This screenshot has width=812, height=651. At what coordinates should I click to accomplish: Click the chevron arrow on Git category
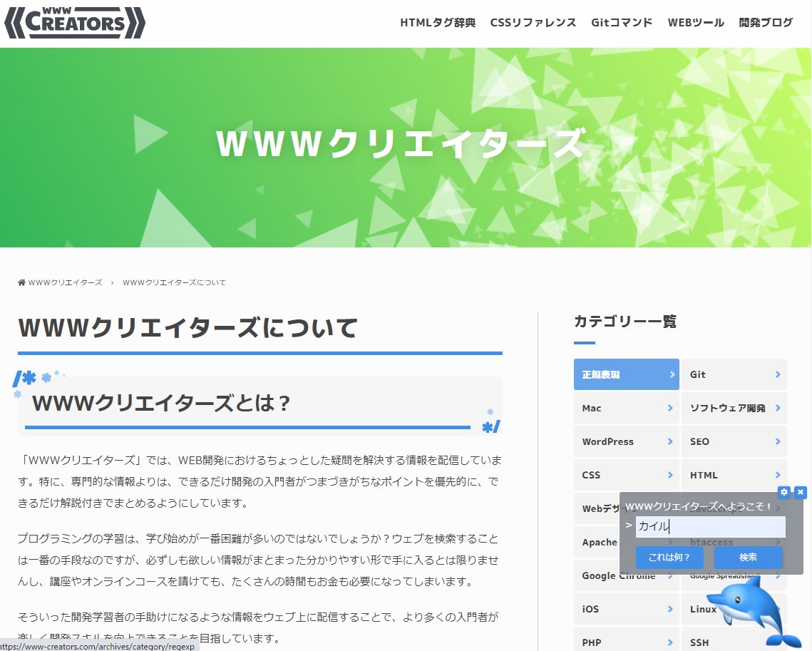coord(778,374)
